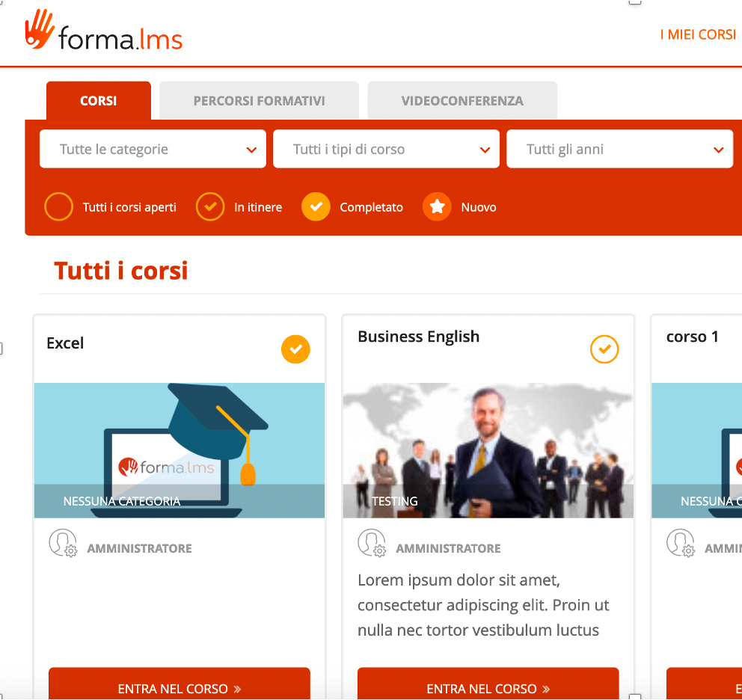
Task: Switch to the Videoconferenza tab
Action: pyautogui.click(x=462, y=100)
